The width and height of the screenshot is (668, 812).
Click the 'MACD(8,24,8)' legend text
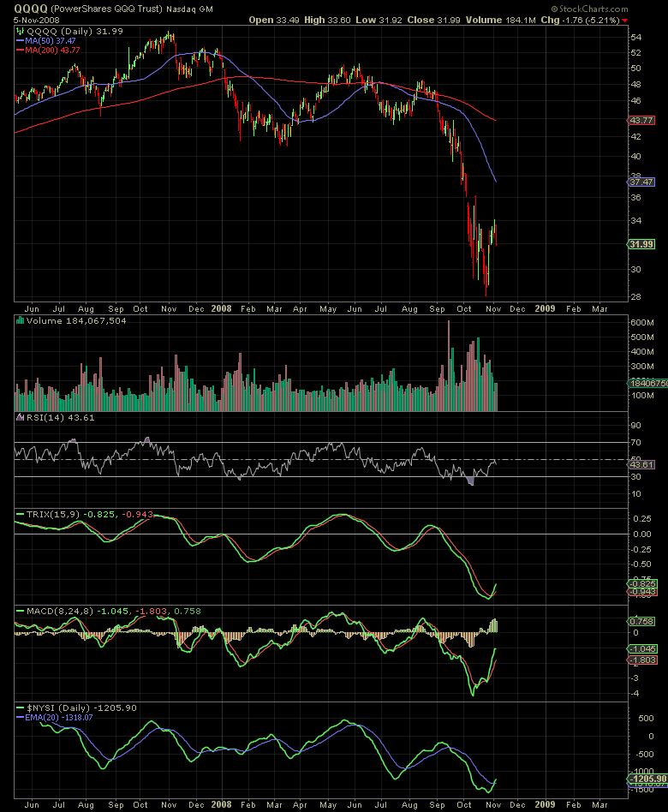point(60,611)
